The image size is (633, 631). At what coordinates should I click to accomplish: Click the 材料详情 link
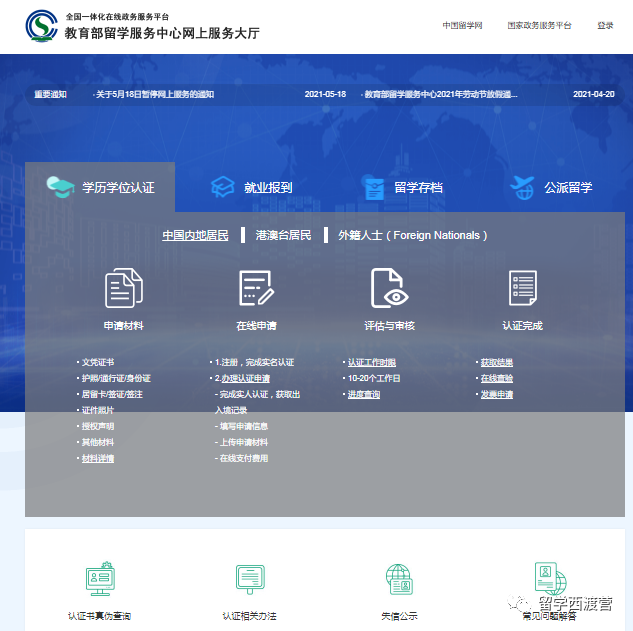(x=98, y=458)
